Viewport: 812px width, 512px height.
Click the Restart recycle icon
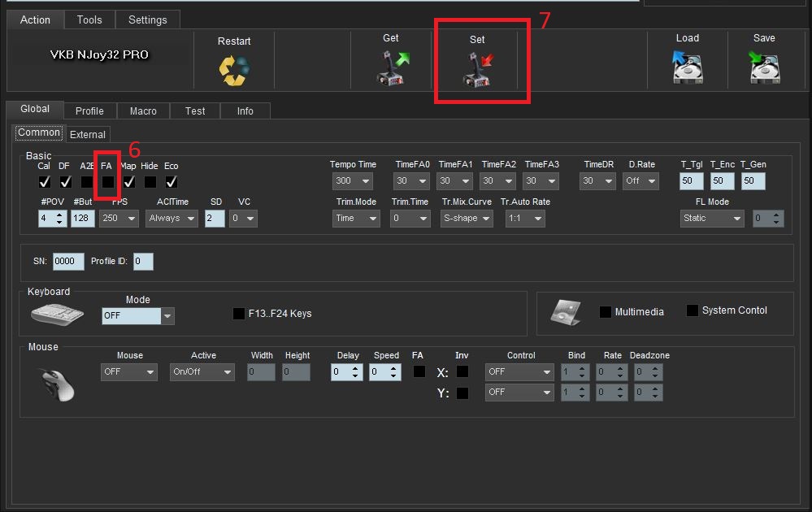[x=233, y=70]
